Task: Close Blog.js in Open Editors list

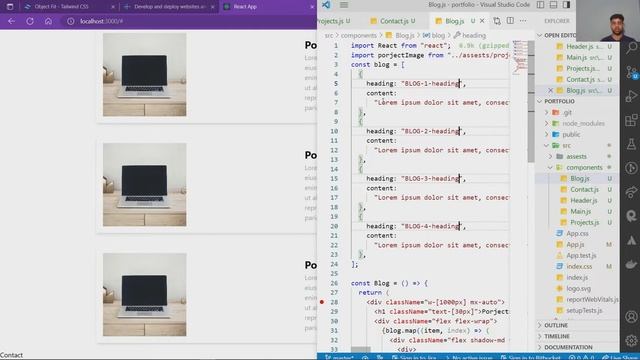Action: tap(550, 90)
